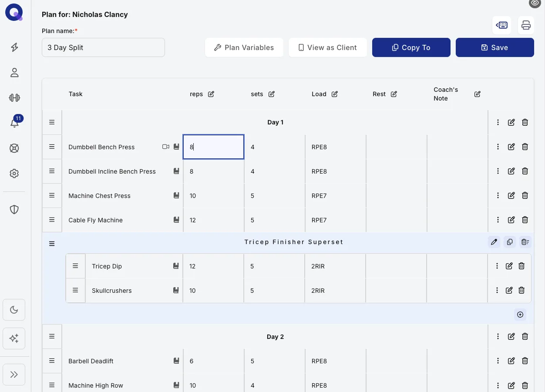This screenshot has height=392, width=545.
Task: Open the three-dot menu for Skullcrushers
Action: 497,290
